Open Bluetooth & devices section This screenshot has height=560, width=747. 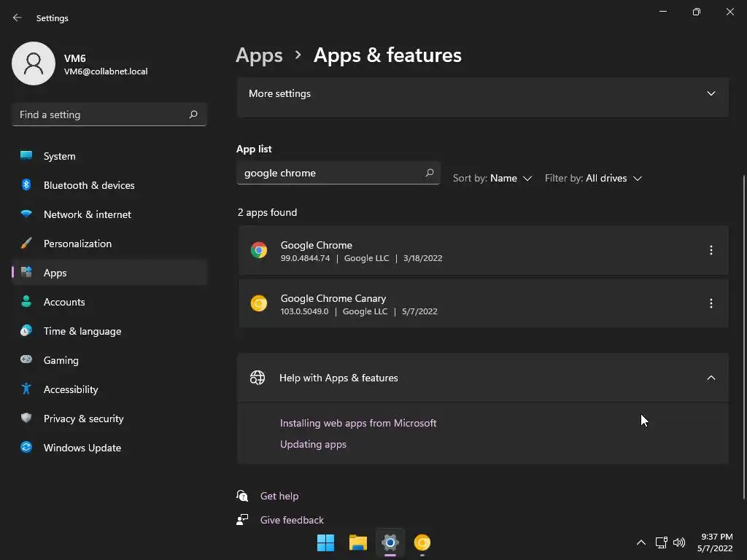tap(88, 185)
